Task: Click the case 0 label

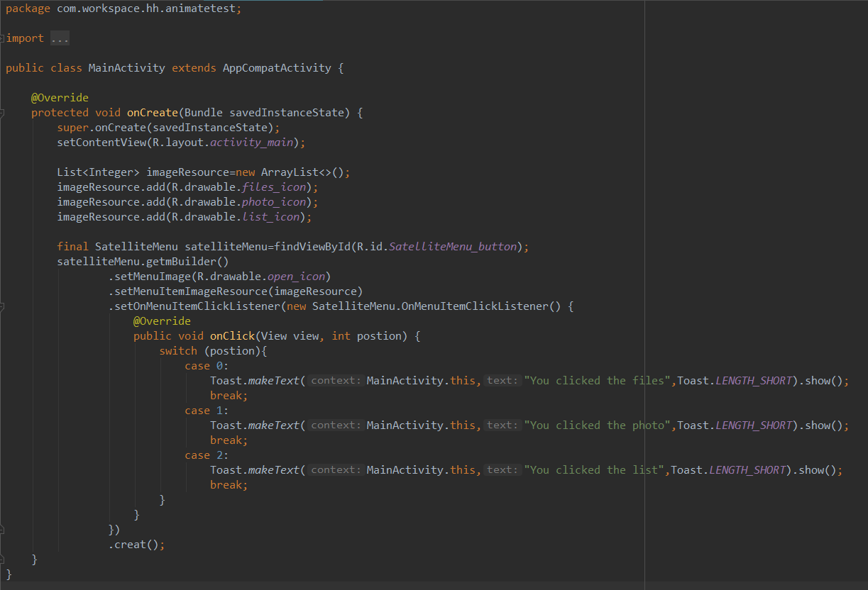Action: click(x=207, y=366)
